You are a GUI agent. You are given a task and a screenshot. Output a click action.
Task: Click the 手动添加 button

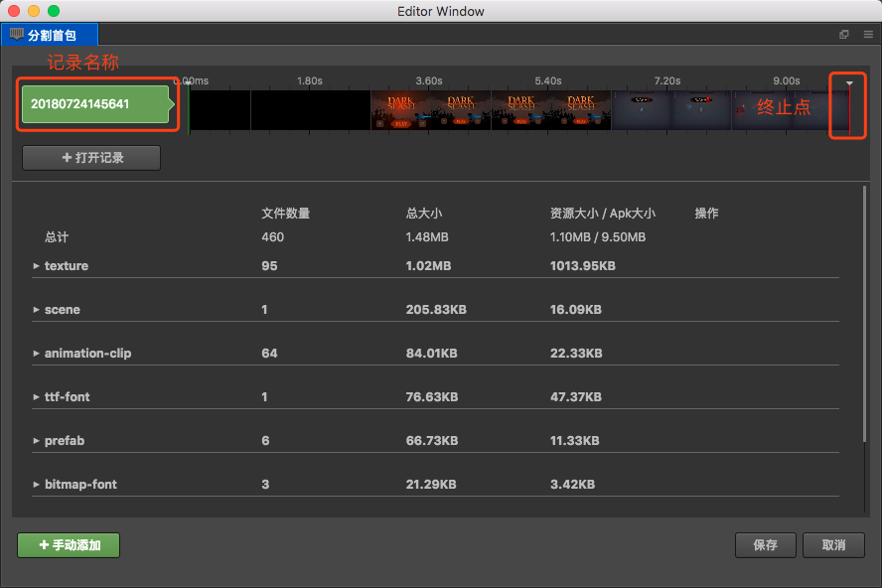69,545
